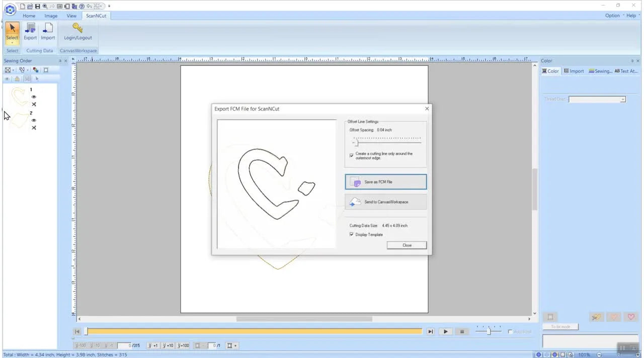Click the Save as FCM File icon button
Viewport: 644px width, 358px height.
[385, 182]
